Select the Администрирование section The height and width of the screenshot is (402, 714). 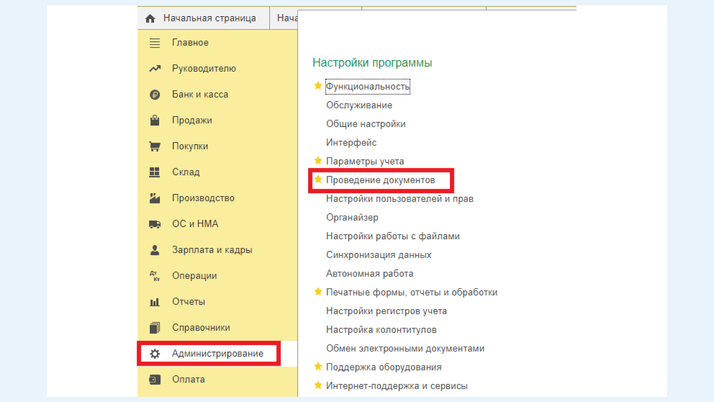point(218,354)
